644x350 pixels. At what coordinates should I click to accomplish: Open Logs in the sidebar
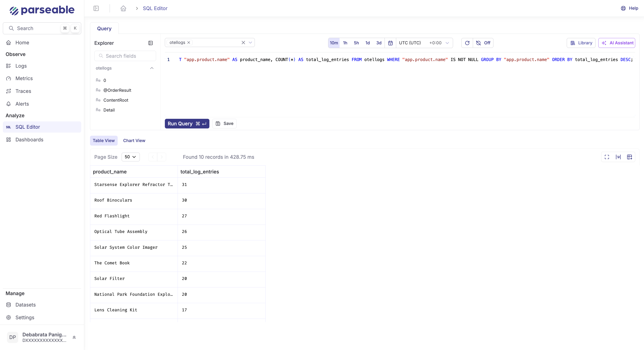42,66
